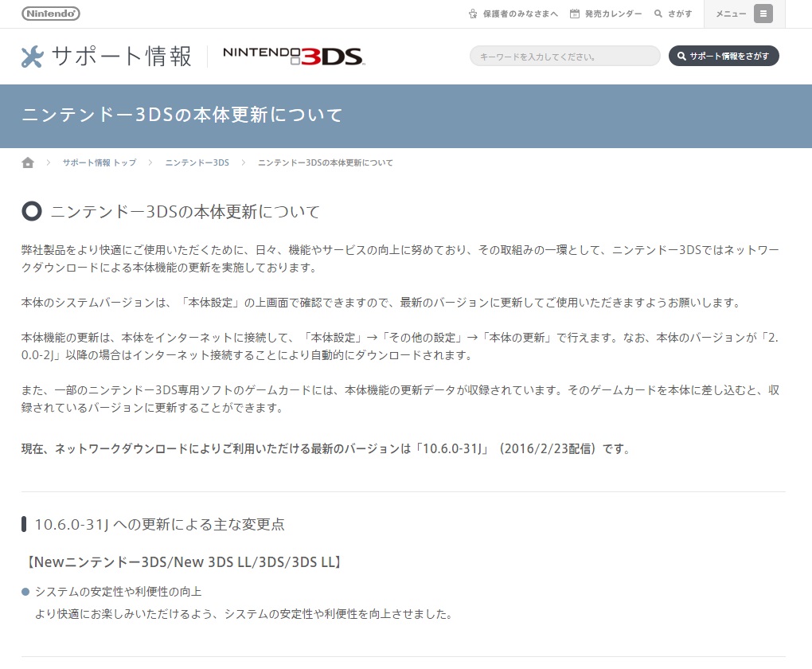The image size is (812, 669).
Task: Click the wrench support icon
Action: pos(32,57)
